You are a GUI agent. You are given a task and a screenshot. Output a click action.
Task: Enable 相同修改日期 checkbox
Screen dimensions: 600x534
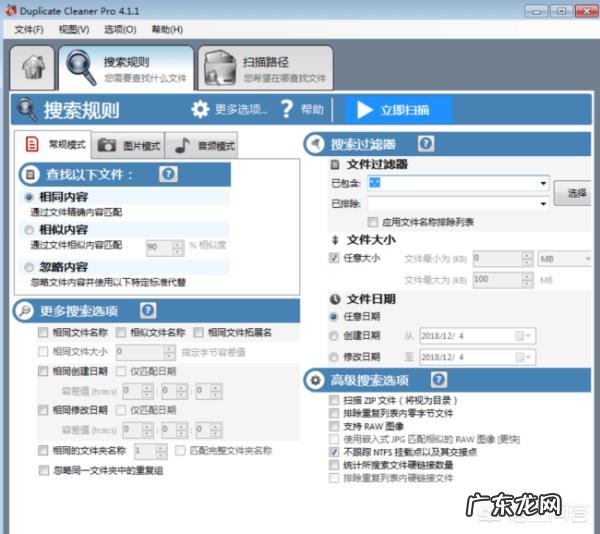pos(43,410)
